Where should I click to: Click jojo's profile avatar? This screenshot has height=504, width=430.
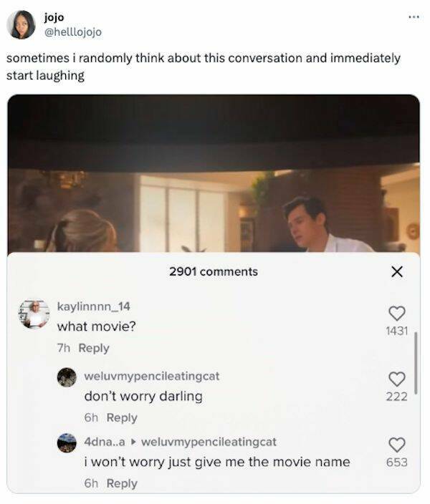tap(21, 24)
